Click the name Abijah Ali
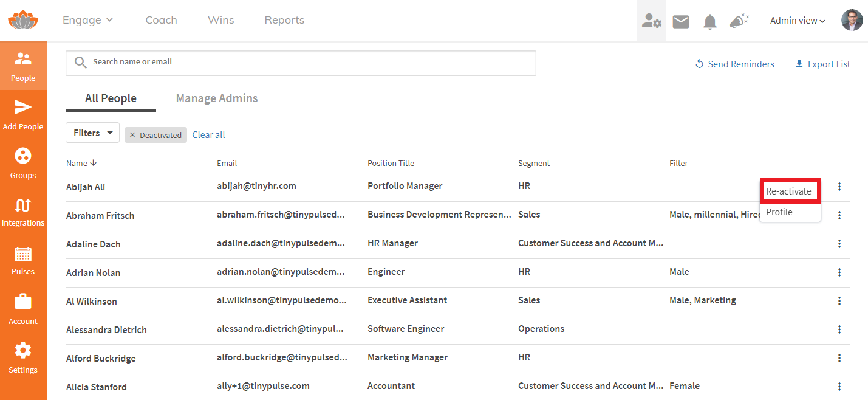 (86, 187)
